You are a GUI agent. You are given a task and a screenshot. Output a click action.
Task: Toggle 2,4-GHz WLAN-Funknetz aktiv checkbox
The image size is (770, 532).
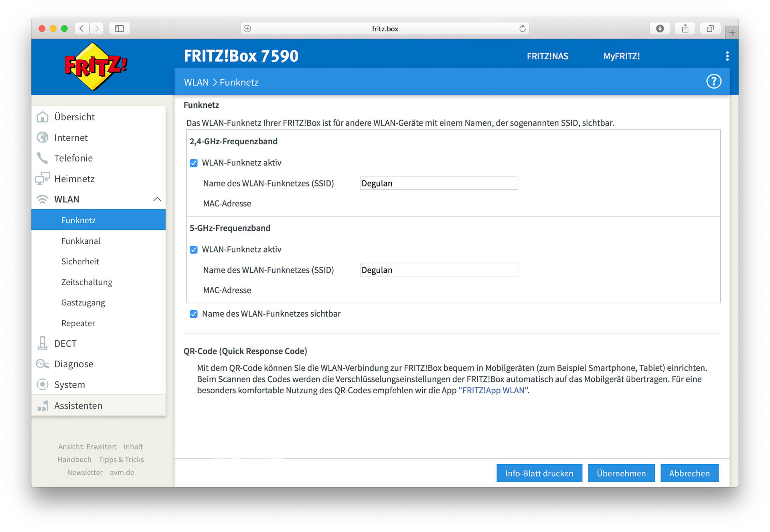click(194, 163)
